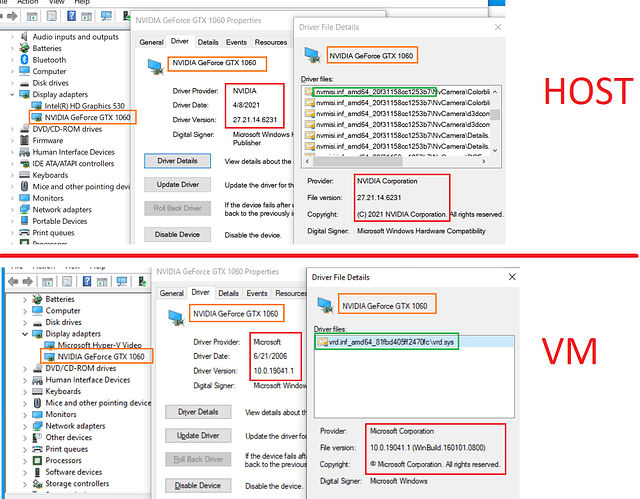This screenshot has height=499, width=640.
Task: Expand the Storage controllers category in VM
Action: [x=25, y=484]
